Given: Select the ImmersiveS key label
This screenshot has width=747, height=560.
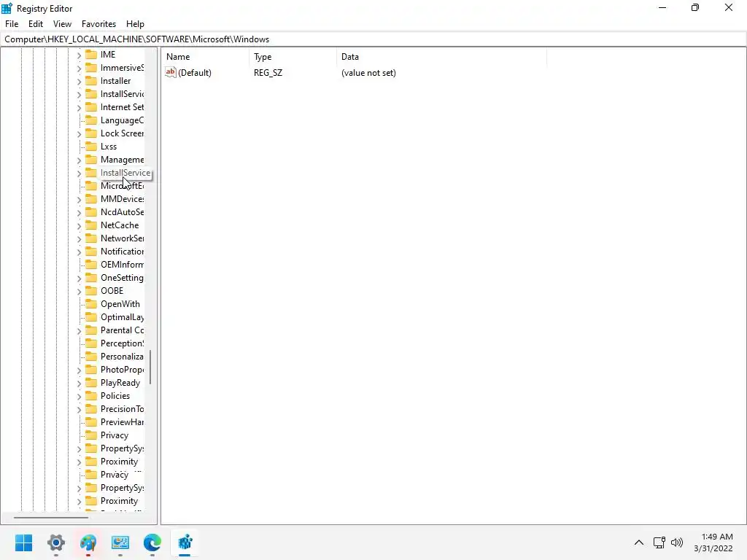Looking at the screenshot, I should pos(122,68).
